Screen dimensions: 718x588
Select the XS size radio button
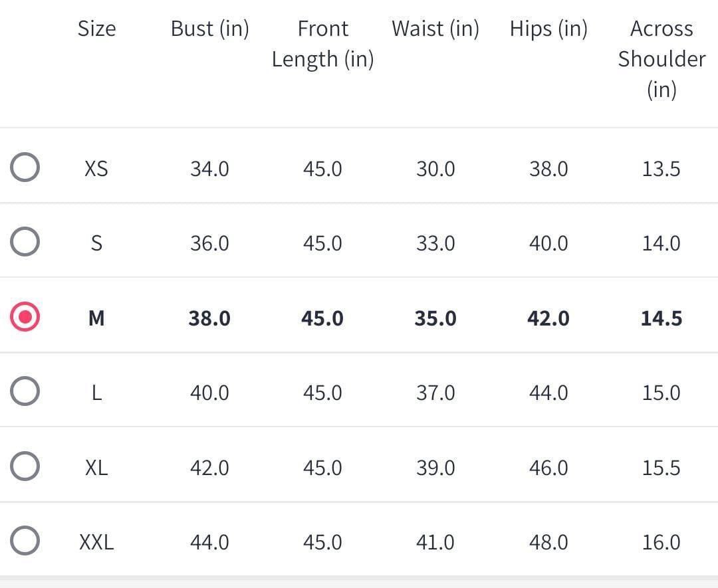(25, 168)
